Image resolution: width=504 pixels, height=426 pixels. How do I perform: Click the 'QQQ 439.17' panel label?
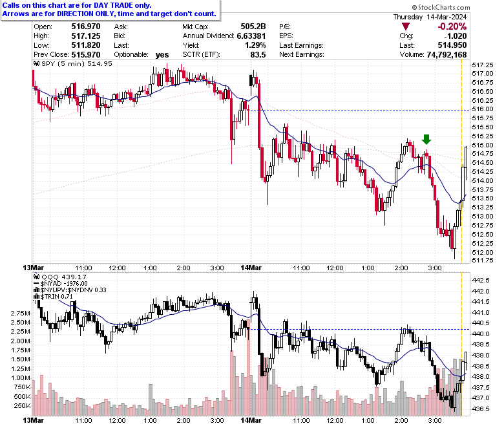(x=64, y=277)
